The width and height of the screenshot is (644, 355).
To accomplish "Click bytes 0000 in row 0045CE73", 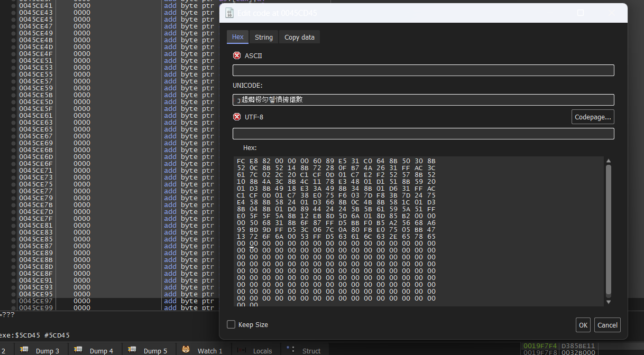I will click(x=82, y=177).
